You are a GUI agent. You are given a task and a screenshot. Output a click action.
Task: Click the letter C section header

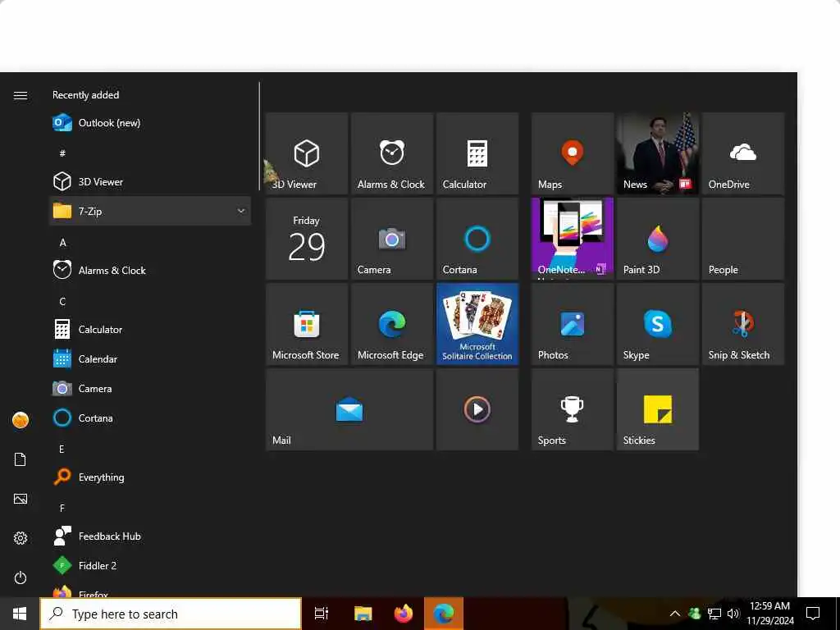point(62,301)
